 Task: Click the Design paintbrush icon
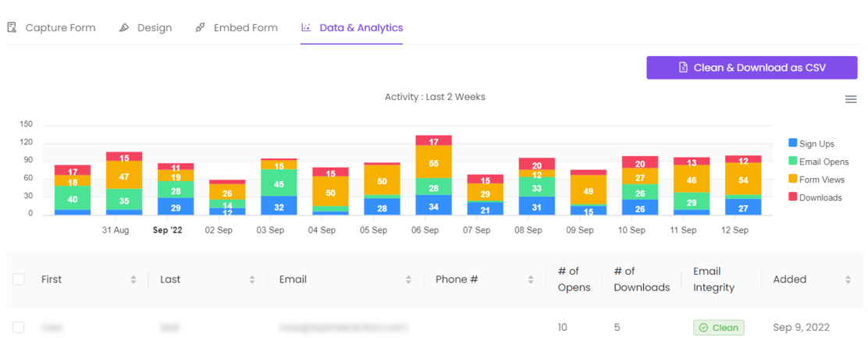[124, 27]
